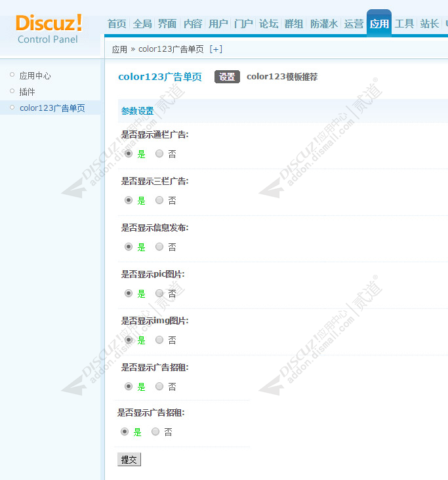Select 是 for 是否显示三栏广告
The image size is (448, 480).
tap(129, 200)
